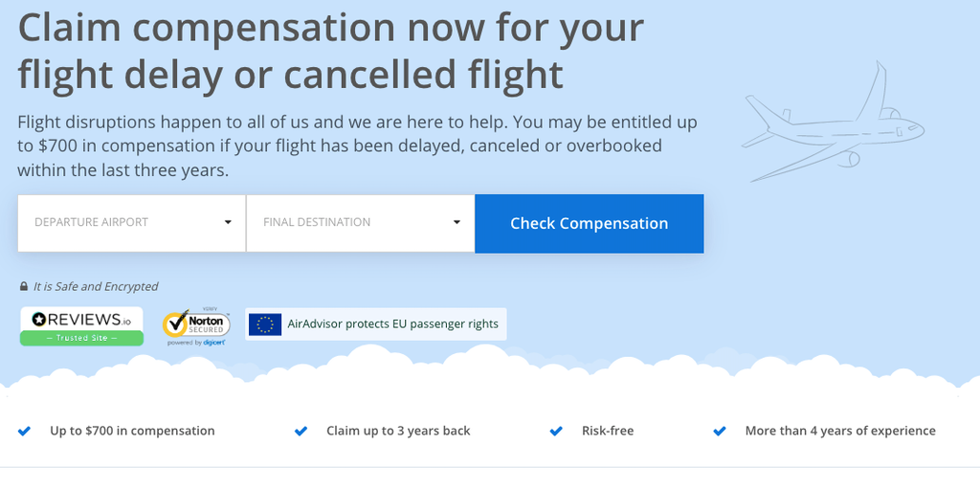
Task: Expand the Departure Airport dropdown arrow
Action: 228,222
